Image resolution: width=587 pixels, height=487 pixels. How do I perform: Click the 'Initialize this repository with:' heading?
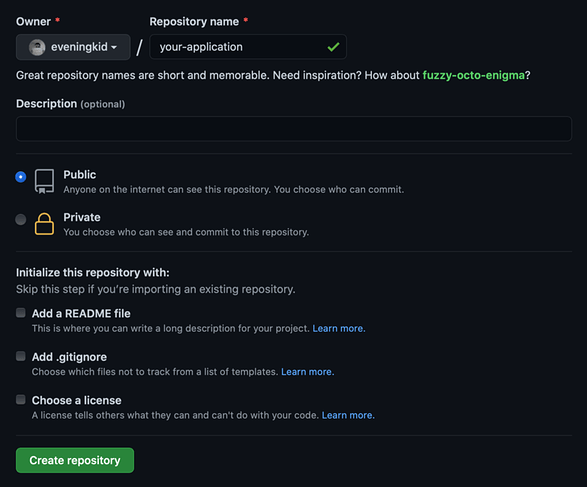(x=93, y=273)
